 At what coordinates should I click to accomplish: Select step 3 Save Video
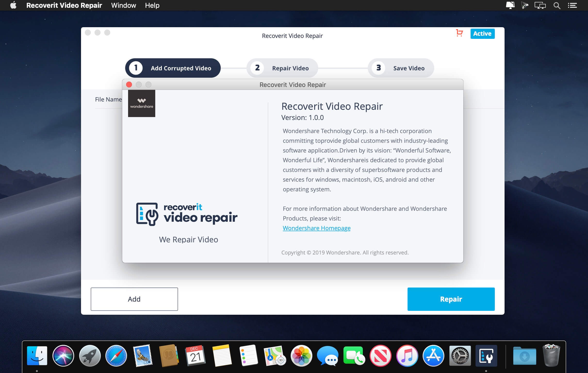401,68
